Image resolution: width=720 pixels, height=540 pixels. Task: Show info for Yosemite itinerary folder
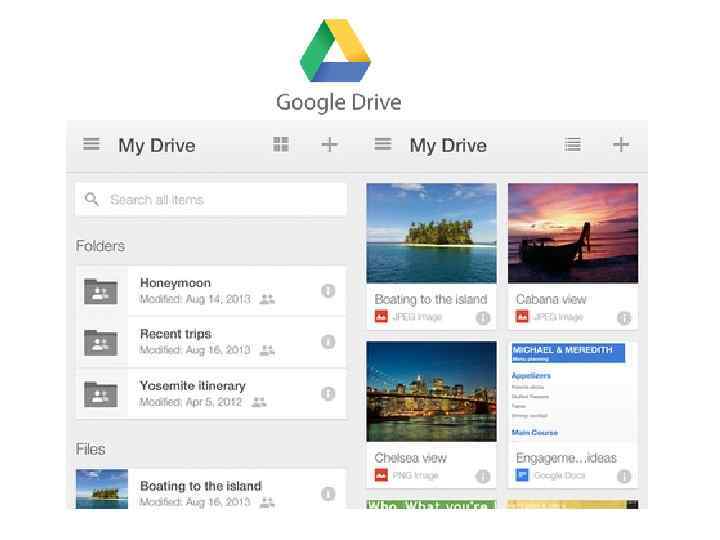[328, 394]
